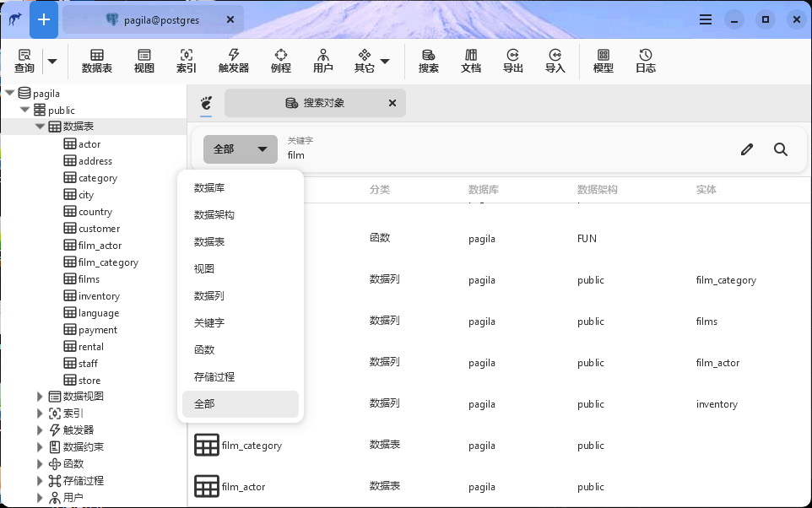View the 日志 toolbar icon

pyautogui.click(x=645, y=61)
